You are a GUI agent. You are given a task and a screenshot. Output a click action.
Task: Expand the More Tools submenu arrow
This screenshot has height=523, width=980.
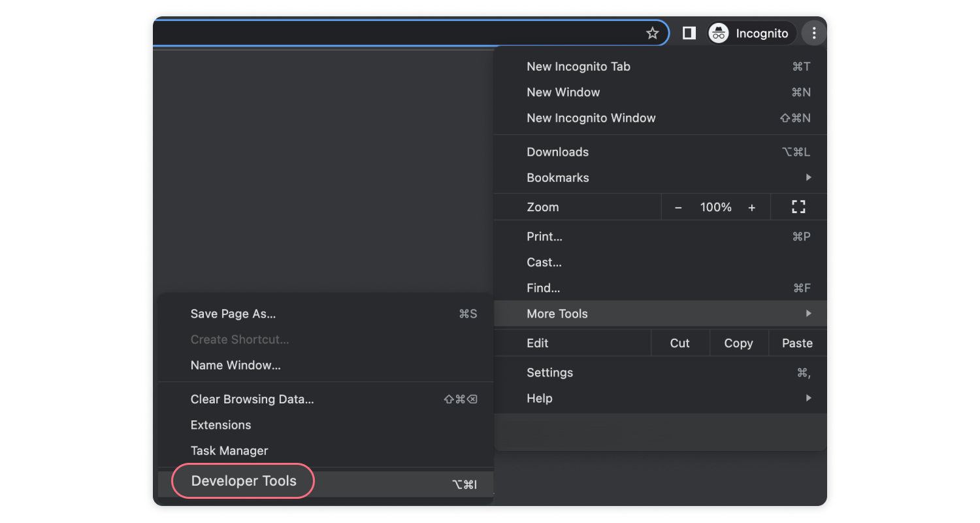[x=808, y=314]
